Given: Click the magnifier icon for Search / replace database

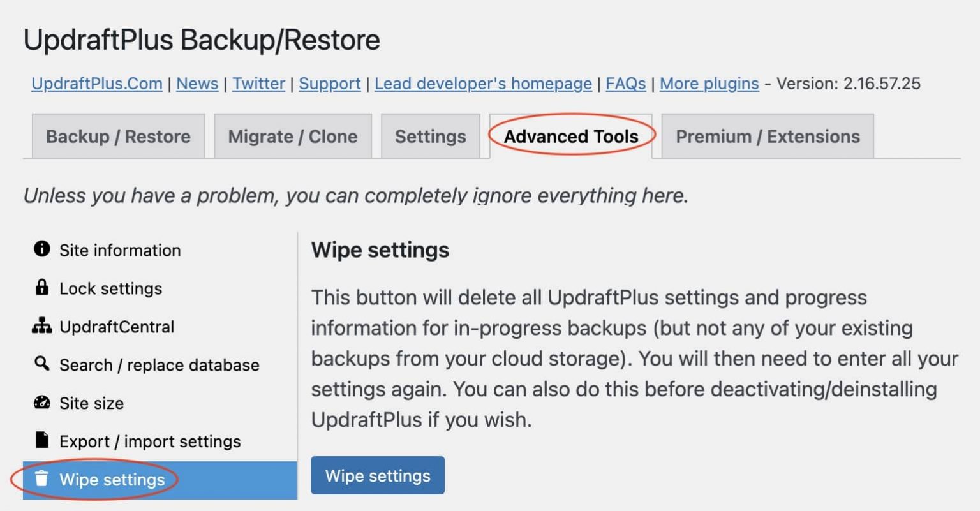Looking at the screenshot, I should (41, 365).
